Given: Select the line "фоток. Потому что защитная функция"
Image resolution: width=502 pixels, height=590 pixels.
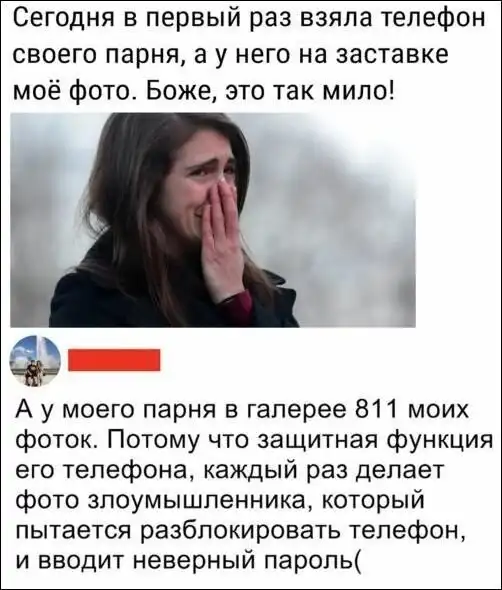Looking at the screenshot, I should (255, 442).
